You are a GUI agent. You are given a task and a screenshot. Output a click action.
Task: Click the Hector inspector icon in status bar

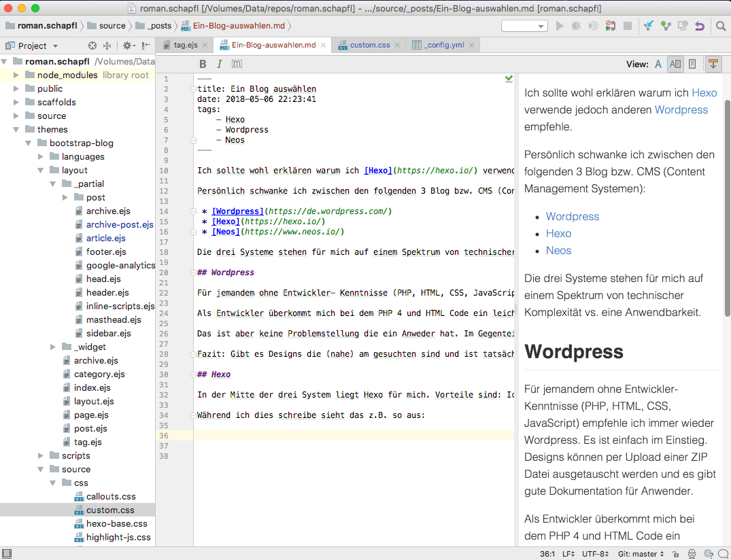[692, 554]
